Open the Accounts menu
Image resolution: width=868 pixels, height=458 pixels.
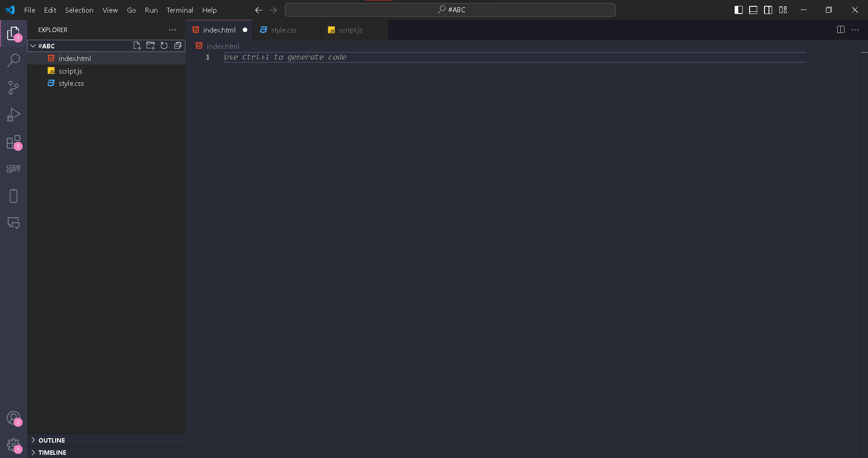14,418
